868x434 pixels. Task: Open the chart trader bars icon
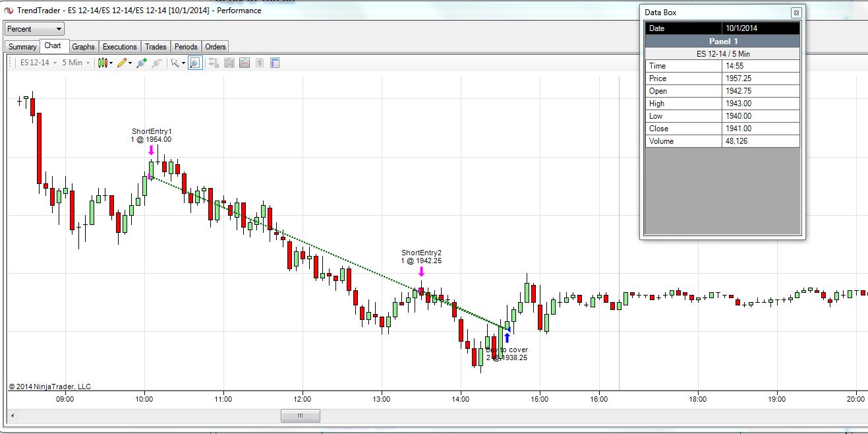pyautogui.click(x=214, y=63)
